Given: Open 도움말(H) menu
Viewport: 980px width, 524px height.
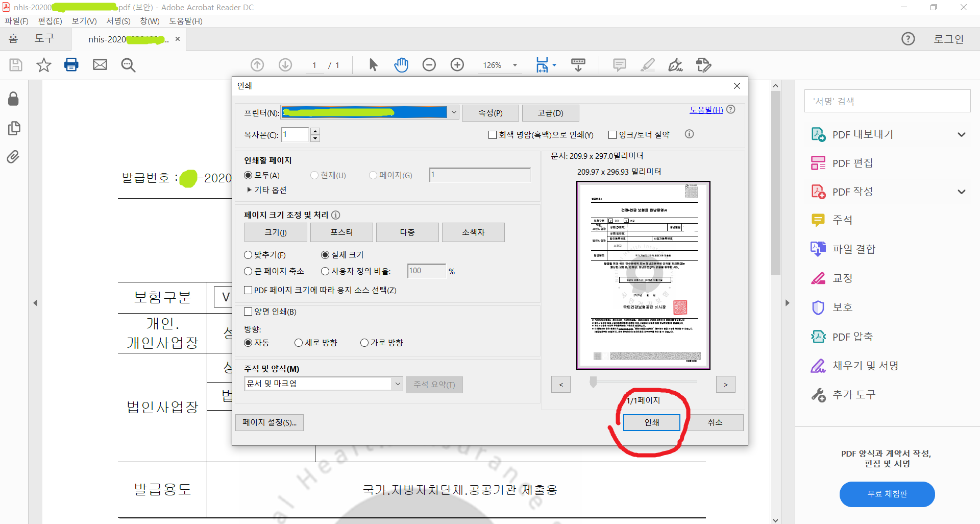Looking at the screenshot, I should point(186,21).
